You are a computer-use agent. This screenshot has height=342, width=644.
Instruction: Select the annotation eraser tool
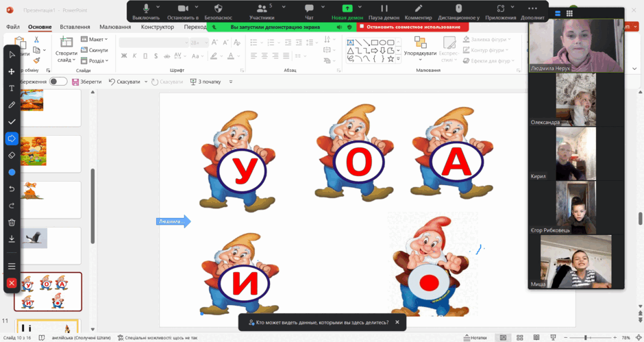tap(12, 156)
